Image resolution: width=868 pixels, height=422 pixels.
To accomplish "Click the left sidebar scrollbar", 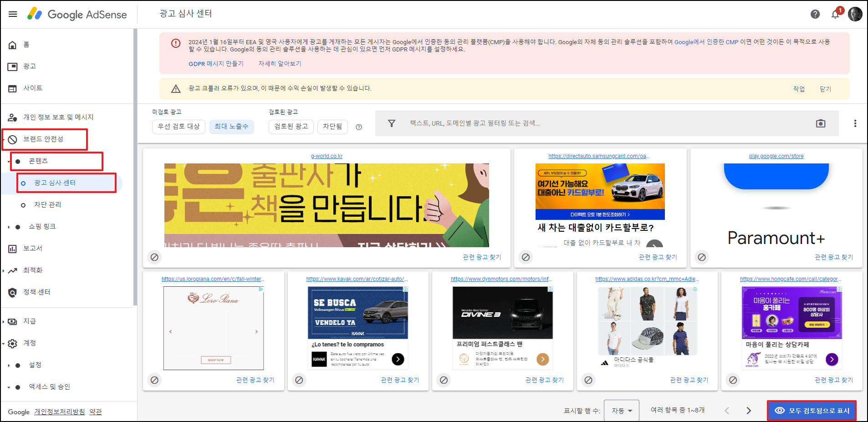I will click(x=135, y=167).
